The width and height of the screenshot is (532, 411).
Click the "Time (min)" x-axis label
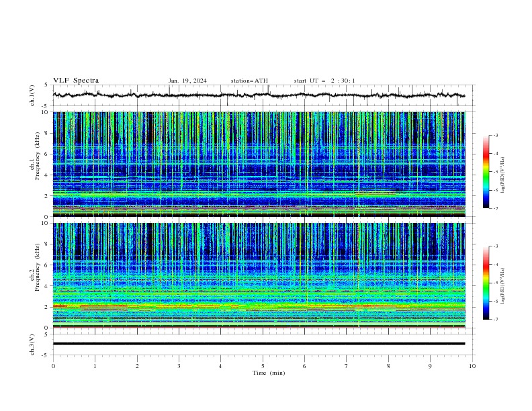[x=269, y=373]
